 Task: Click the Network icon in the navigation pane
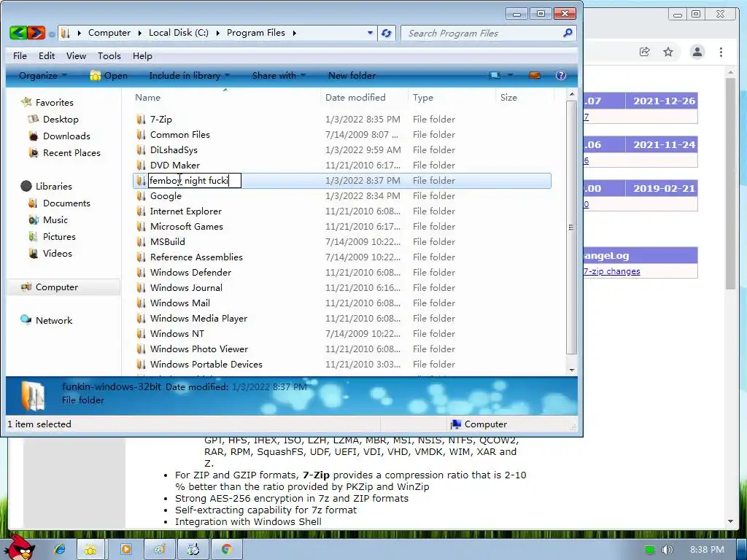click(26, 320)
